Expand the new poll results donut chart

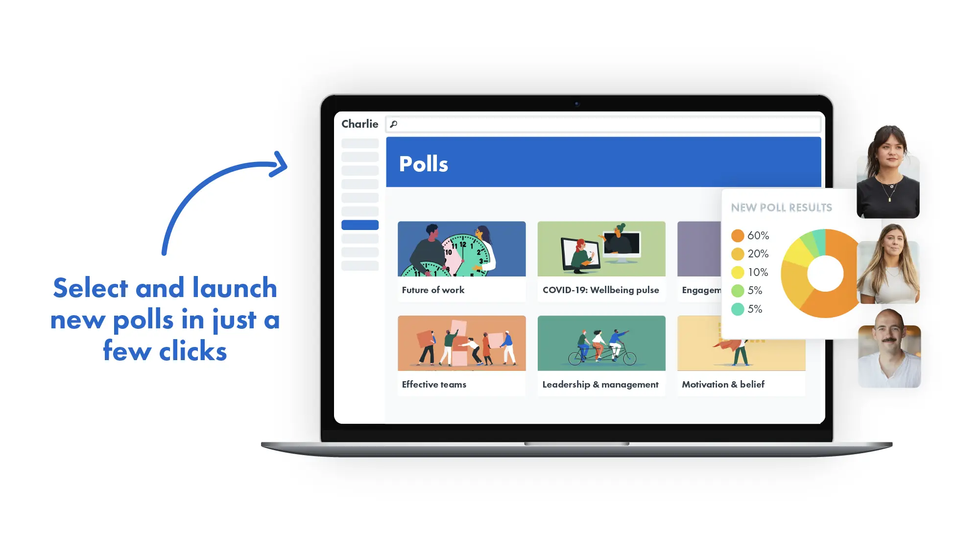click(x=822, y=272)
